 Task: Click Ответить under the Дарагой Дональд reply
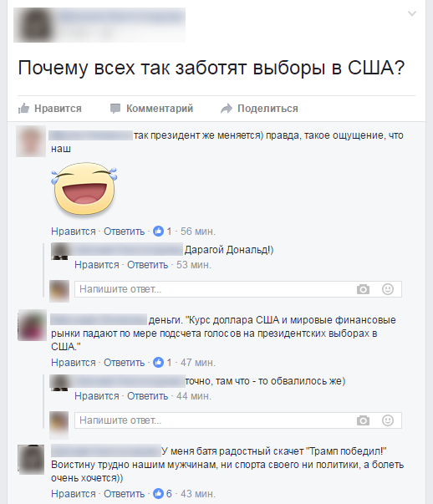(148, 264)
